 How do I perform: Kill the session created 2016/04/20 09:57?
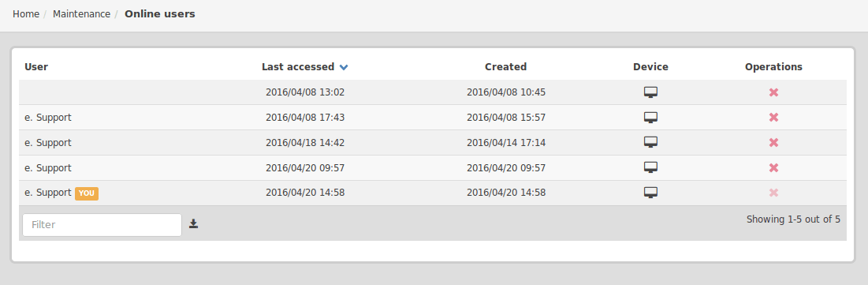(773, 167)
